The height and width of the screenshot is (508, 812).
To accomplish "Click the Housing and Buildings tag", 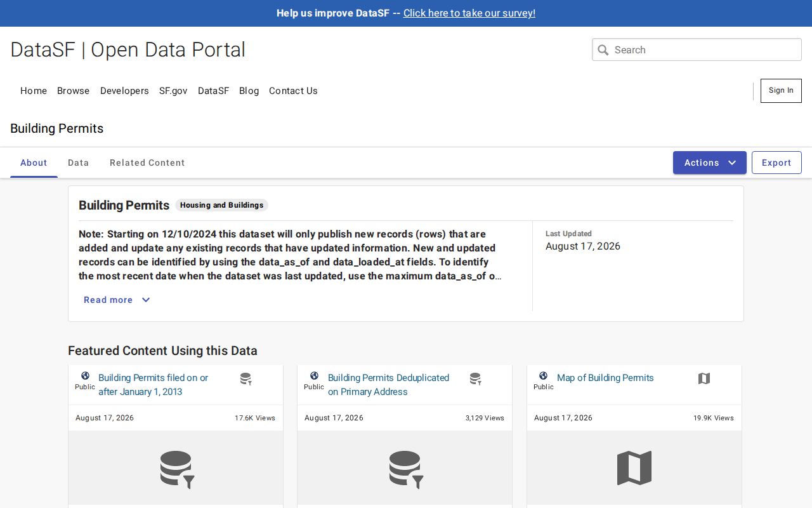I will coord(222,205).
